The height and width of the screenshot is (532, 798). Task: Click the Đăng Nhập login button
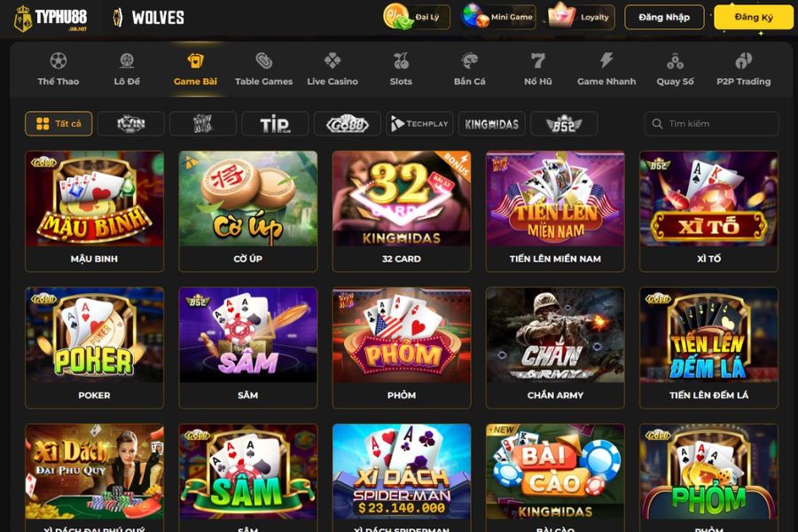tap(664, 18)
